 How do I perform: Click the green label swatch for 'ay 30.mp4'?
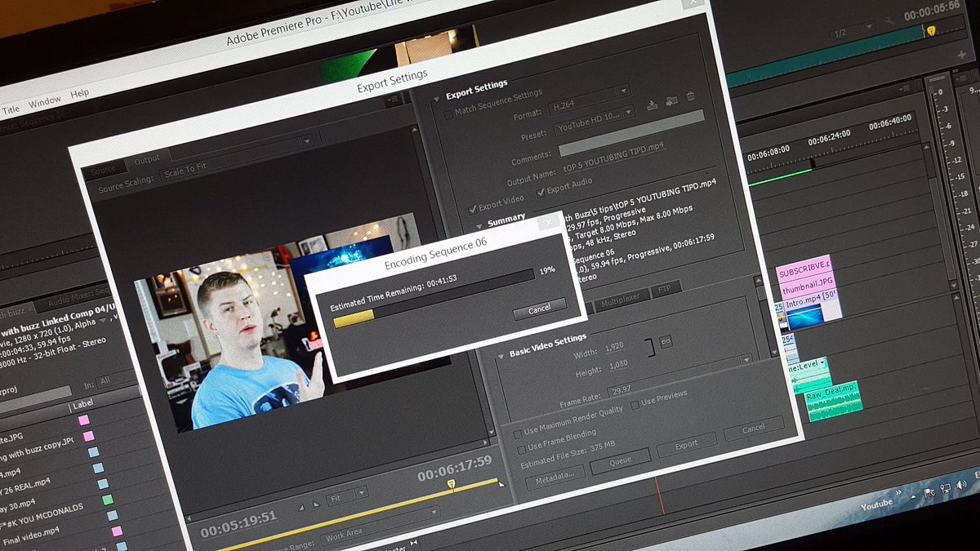tap(107, 498)
